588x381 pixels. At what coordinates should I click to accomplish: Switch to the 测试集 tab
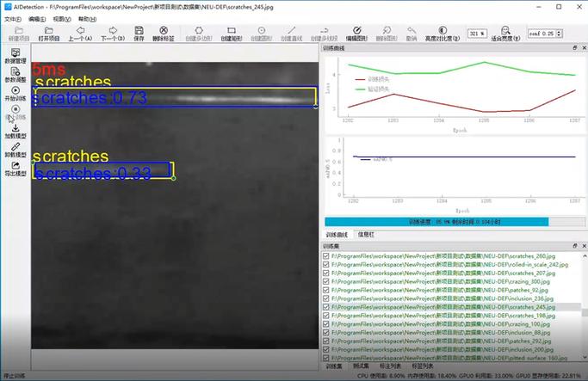pyautogui.click(x=361, y=366)
